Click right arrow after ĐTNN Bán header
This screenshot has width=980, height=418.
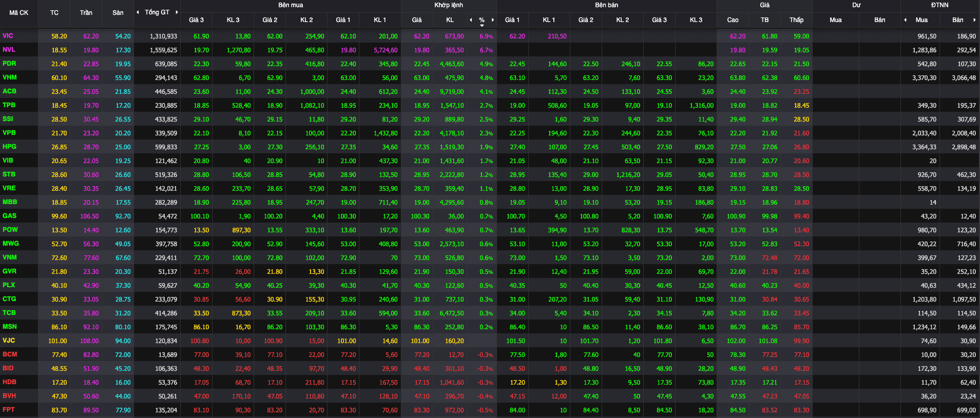pyautogui.click(x=974, y=20)
